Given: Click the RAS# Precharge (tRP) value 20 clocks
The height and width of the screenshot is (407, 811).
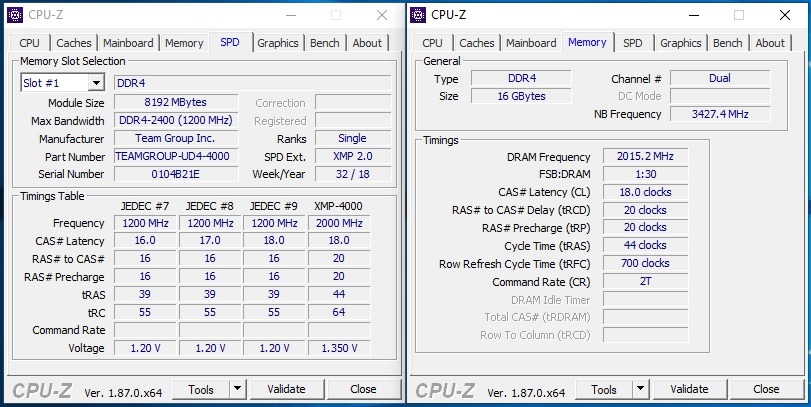Looking at the screenshot, I should 645,228.
